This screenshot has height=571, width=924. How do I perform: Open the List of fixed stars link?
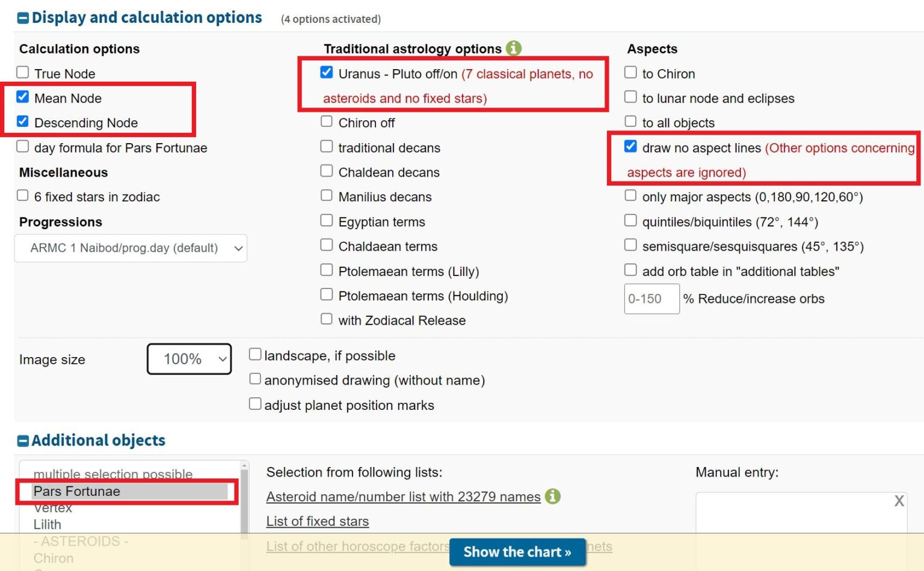point(317,521)
